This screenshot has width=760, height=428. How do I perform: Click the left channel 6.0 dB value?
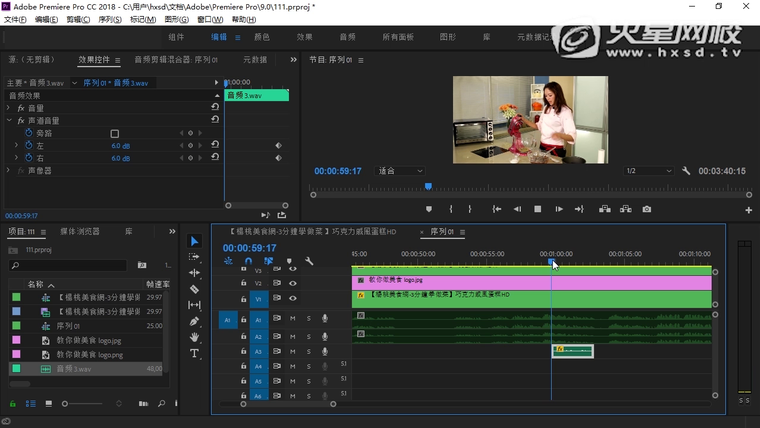120,145
